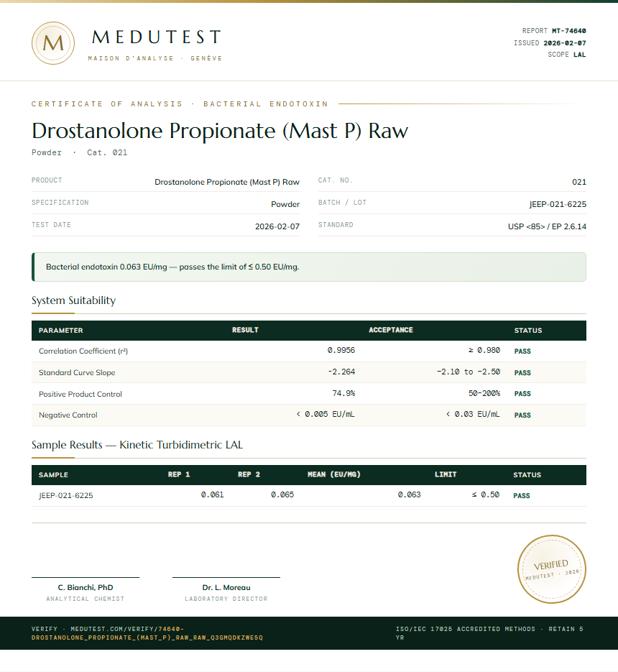Select report number MT-74640
This screenshot has width=618, height=672.
tap(568, 31)
